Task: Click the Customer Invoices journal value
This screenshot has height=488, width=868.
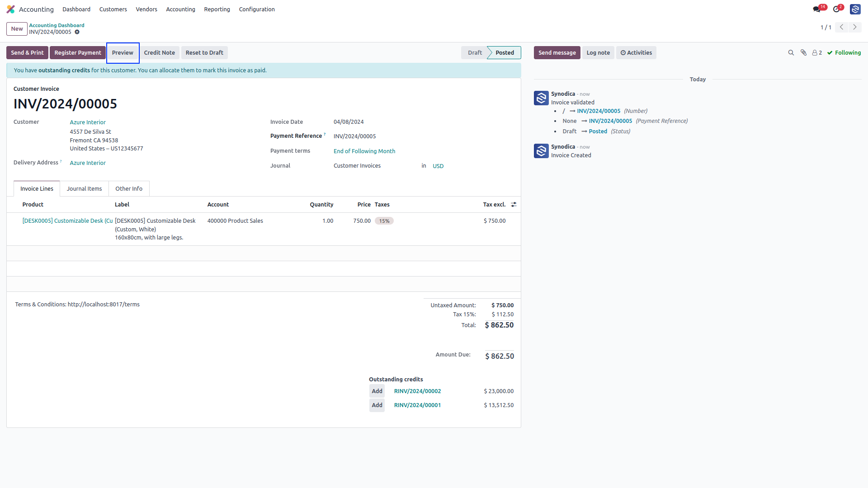Action: (x=357, y=166)
